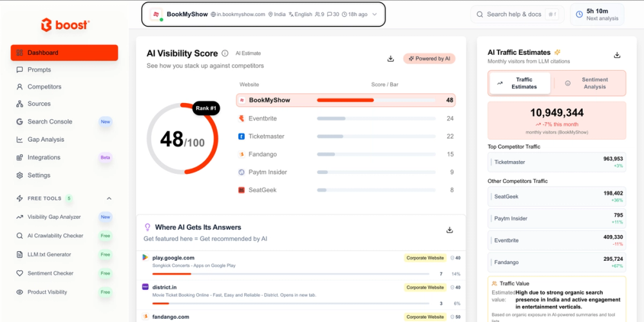
Task: Click the lightbulb icon beside Where AI Gets Its Answers
Action: (147, 227)
